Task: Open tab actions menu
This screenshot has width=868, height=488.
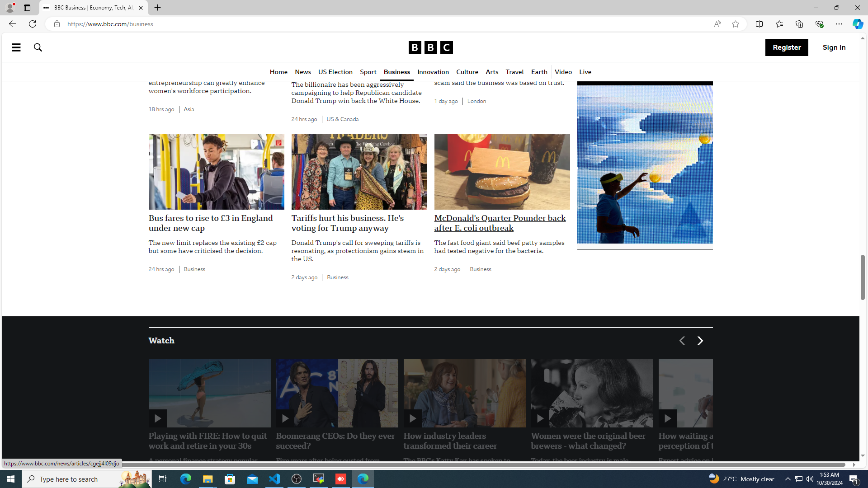Action: point(27,8)
